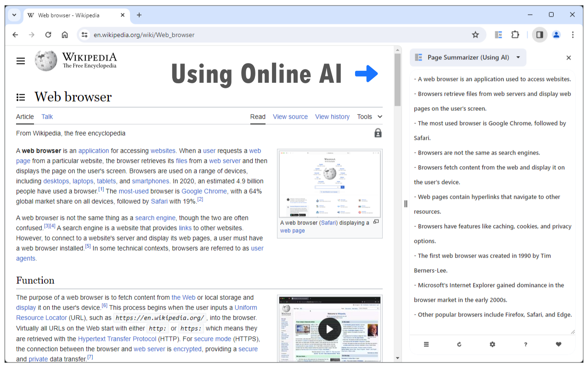Open the browser home page
The image size is (588, 368).
(65, 34)
